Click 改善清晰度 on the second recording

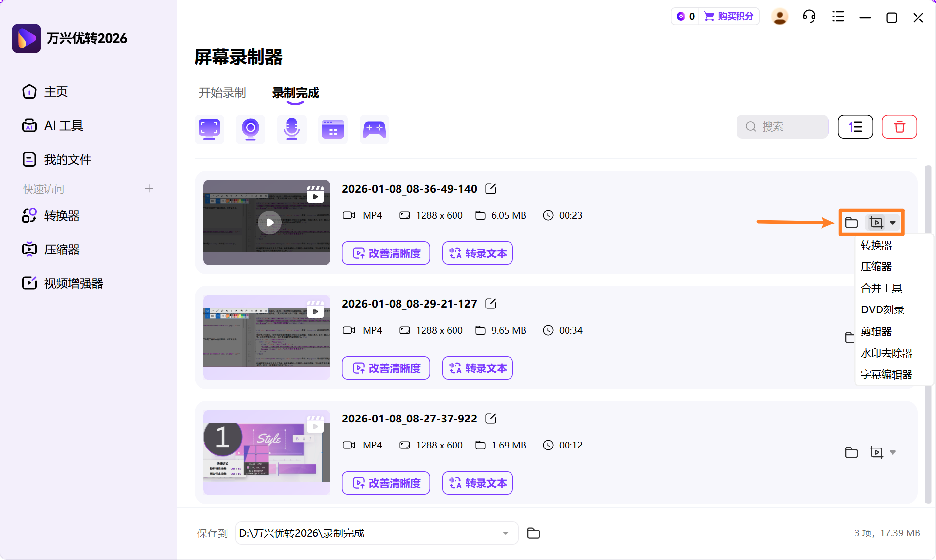tap(386, 367)
